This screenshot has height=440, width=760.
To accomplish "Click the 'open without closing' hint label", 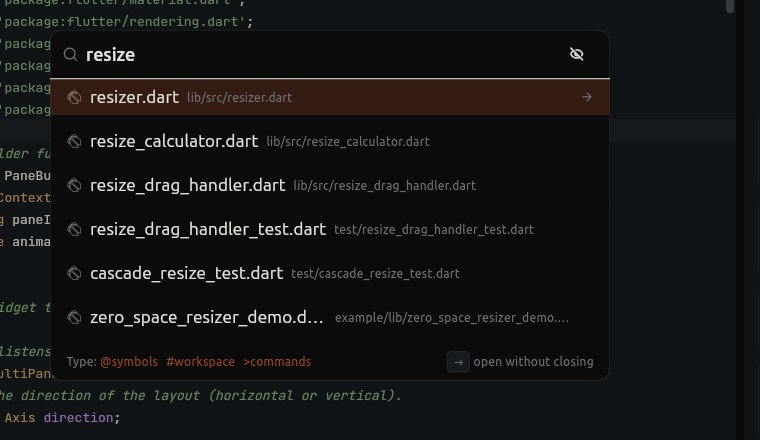I will (533, 362).
